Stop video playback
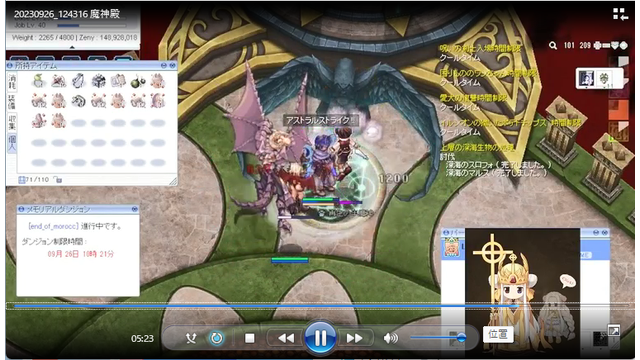This screenshot has width=640, height=360. pos(250,338)
